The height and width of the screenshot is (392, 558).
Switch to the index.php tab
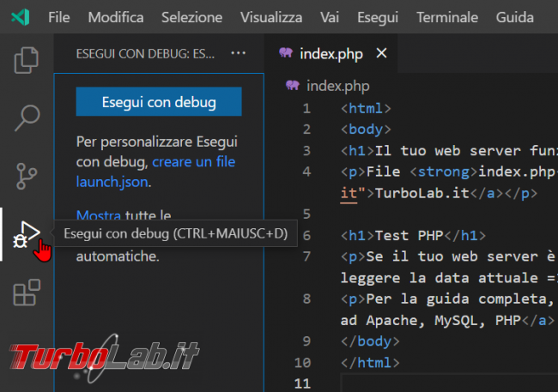click(331, 54)
